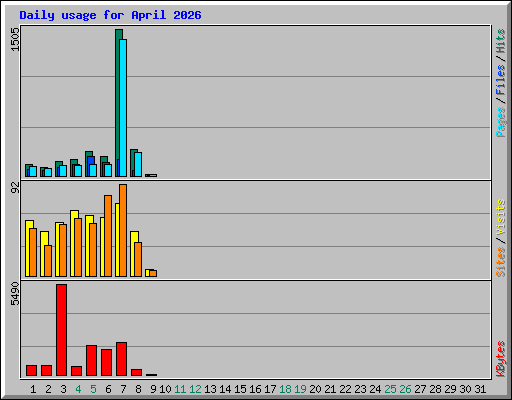Click the 'Daily usage for April 2026' title

coord(110,16)
